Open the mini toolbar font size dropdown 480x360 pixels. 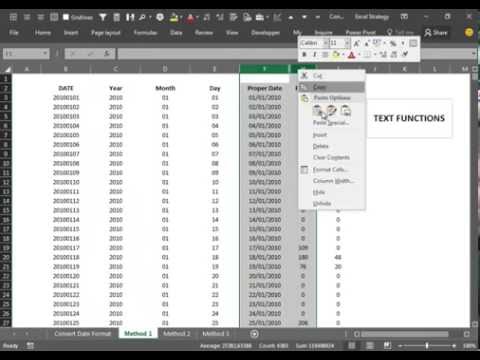(x=347, y=43)
